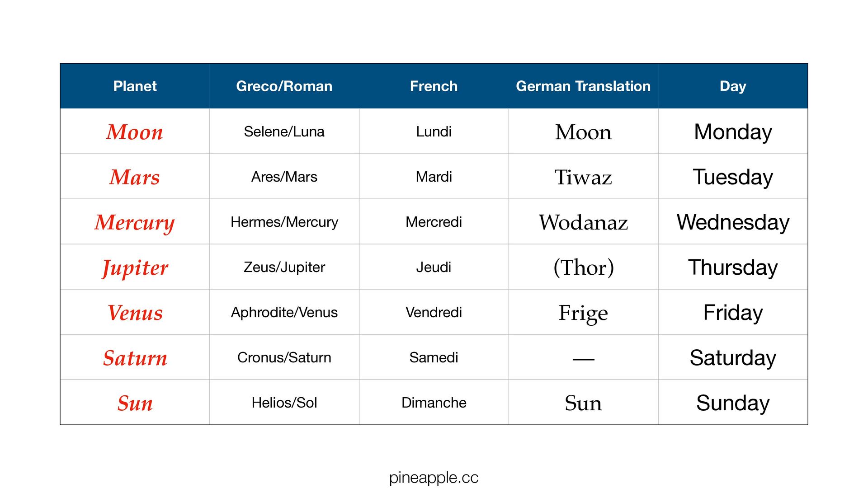Select the Selene/Luna cell
This screenshot has width=868, height=488.
point(284,131)
